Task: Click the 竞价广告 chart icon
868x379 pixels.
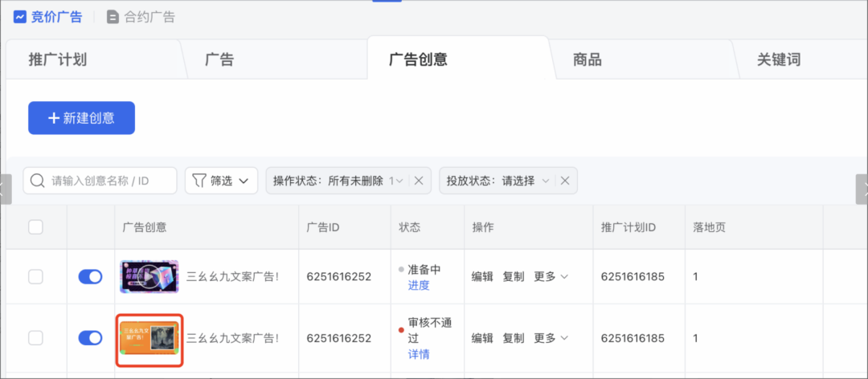Action: point(20,16)
